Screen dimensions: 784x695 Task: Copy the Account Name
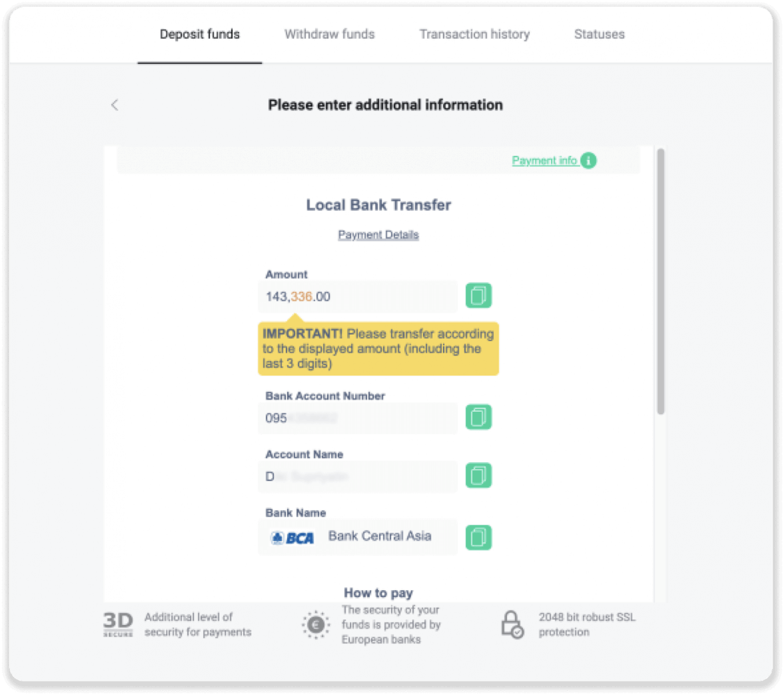tap(478, 475)
